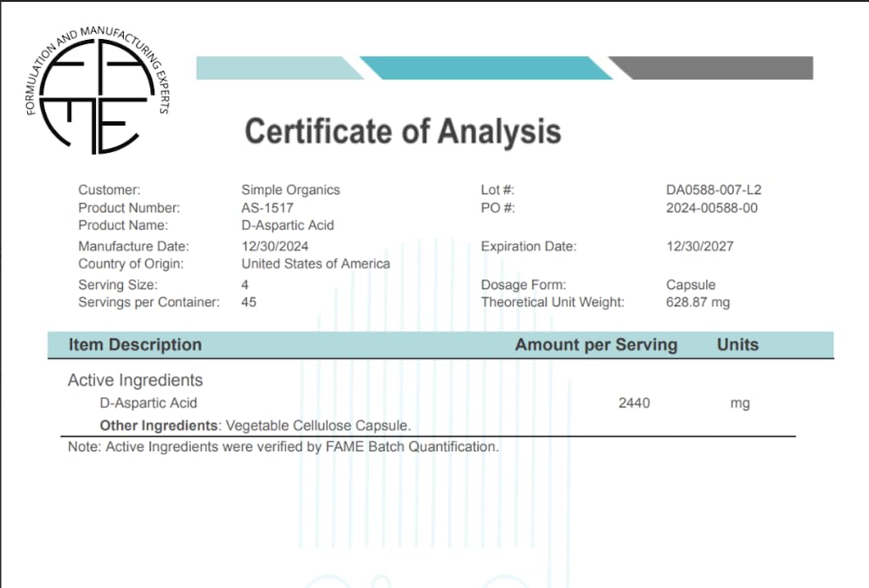This screenshot has height=588, width=869.
Task: Select United States of America text
Action: 316,264
